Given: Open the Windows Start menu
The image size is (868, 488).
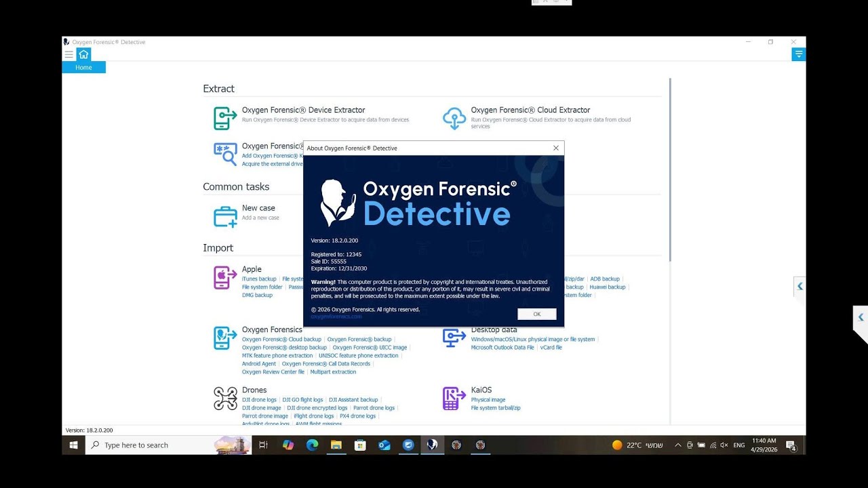Looking at the screenshot, I should 73,445.
